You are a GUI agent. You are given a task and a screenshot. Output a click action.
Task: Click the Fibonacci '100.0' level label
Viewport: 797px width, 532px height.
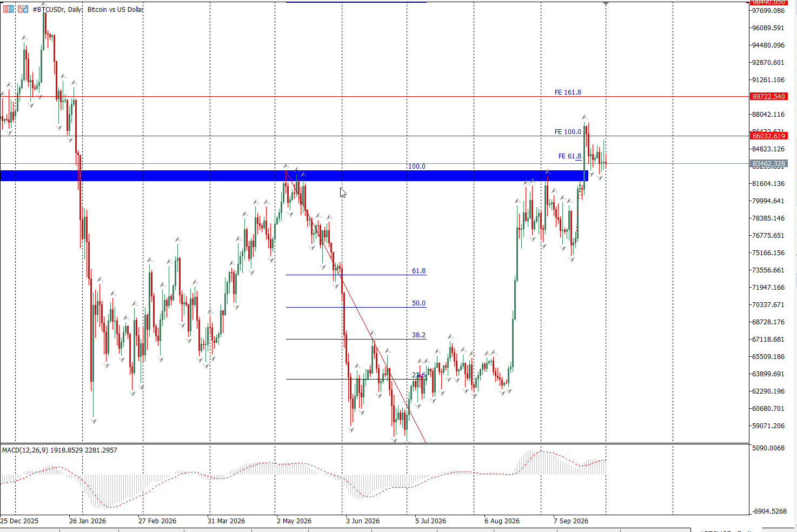[x=416, y=167]
